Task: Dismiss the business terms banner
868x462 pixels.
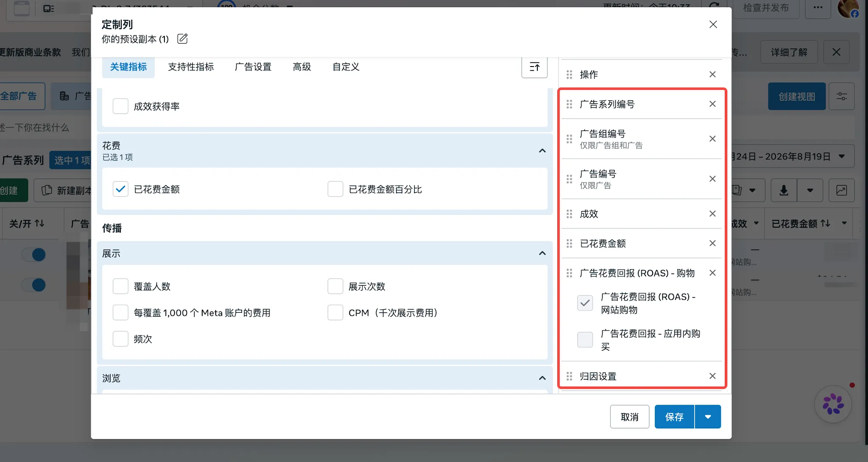Action: pyautogui.click(x=836, y=52)
